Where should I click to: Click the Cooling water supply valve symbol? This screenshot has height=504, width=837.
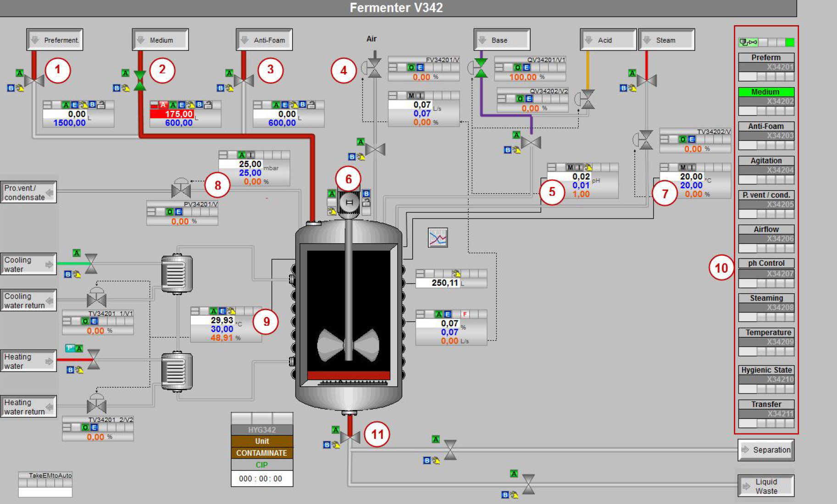coord(91,264)
